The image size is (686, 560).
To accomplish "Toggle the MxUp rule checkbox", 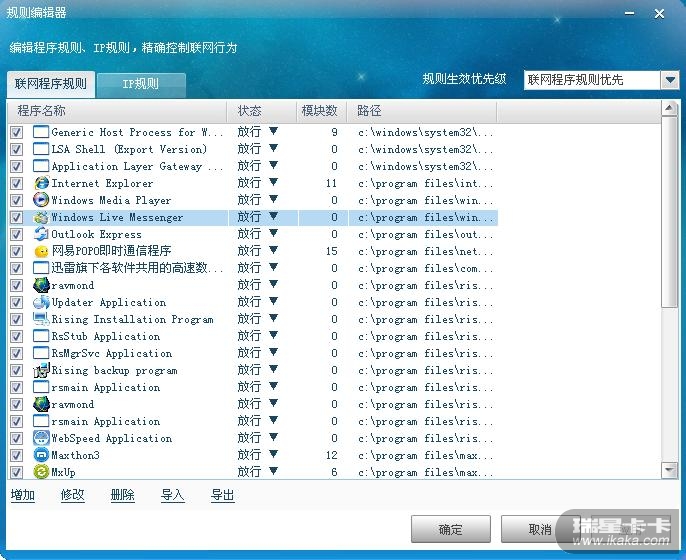I will [x=17, y=472].
